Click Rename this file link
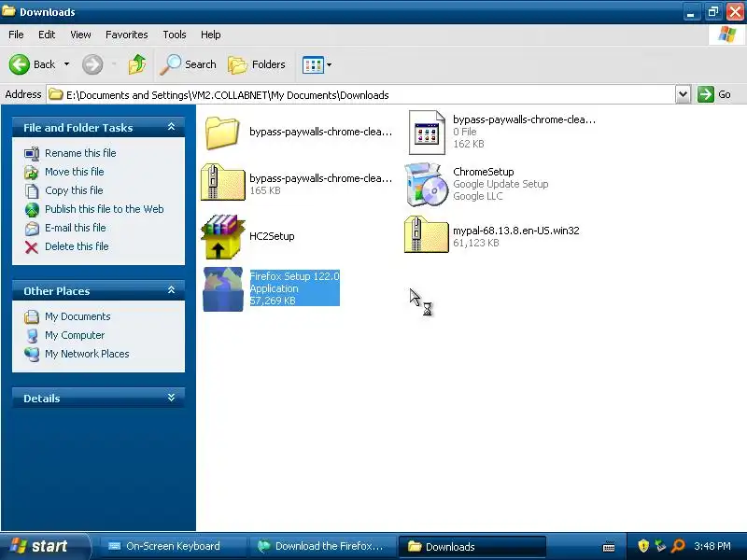747x560 pixels. [80, 153]
